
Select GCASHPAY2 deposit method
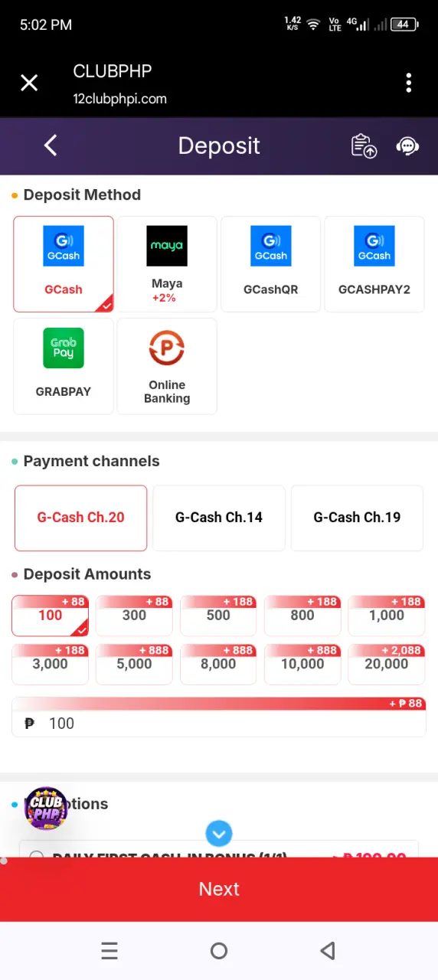374,264
